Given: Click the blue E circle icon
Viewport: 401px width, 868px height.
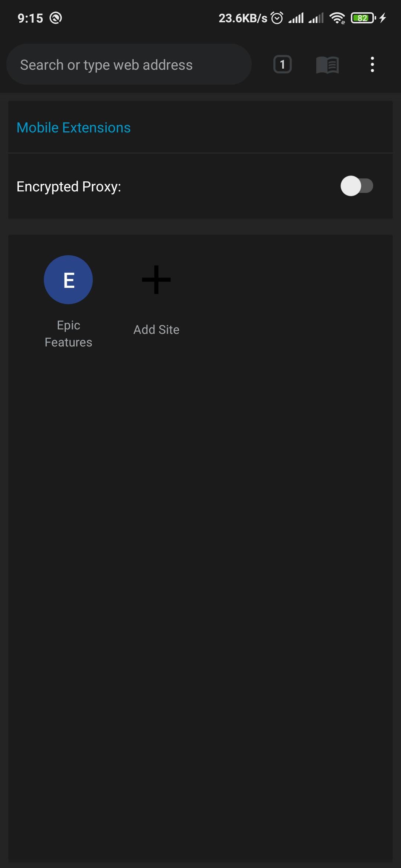Looking at the screenshot, I should [x=68, y=280].
